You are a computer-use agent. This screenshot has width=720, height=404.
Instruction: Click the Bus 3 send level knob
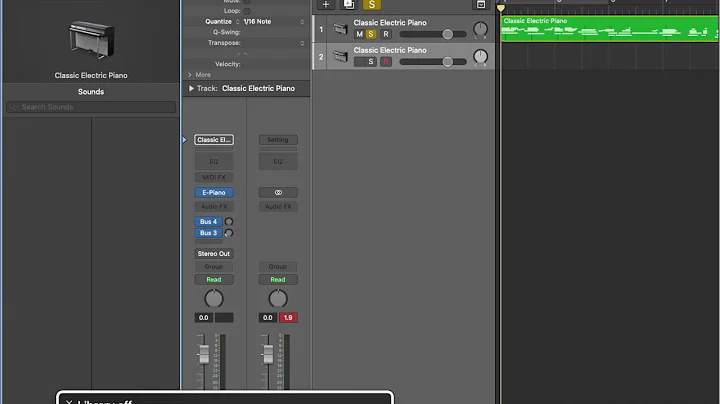229,233
